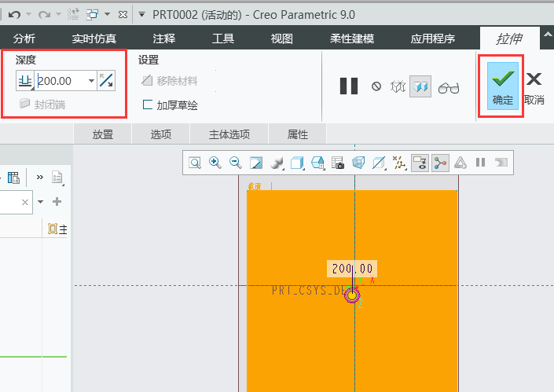Click the Refit zoom icon
554x392 pixels.
click(193, 163)
